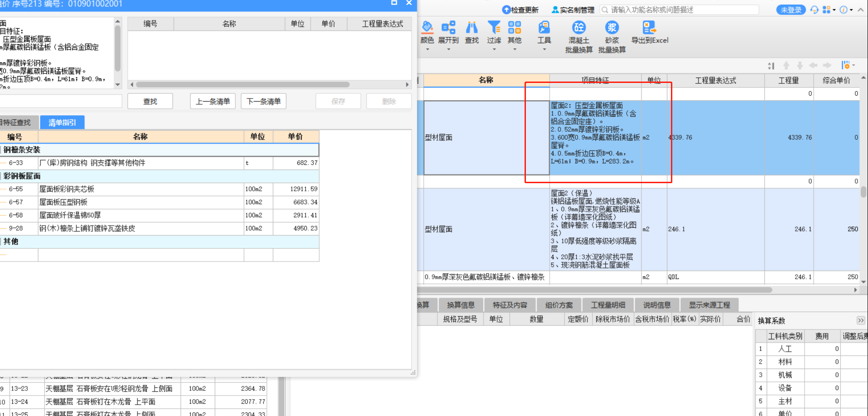Click the headset customer service icon

pyautogui.click(x=814, y=10)
